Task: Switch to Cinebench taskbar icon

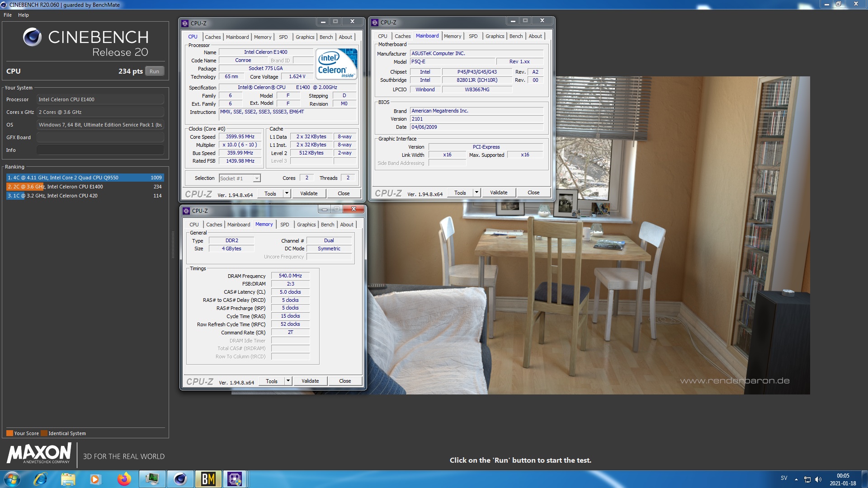Action: coord(180,479)
